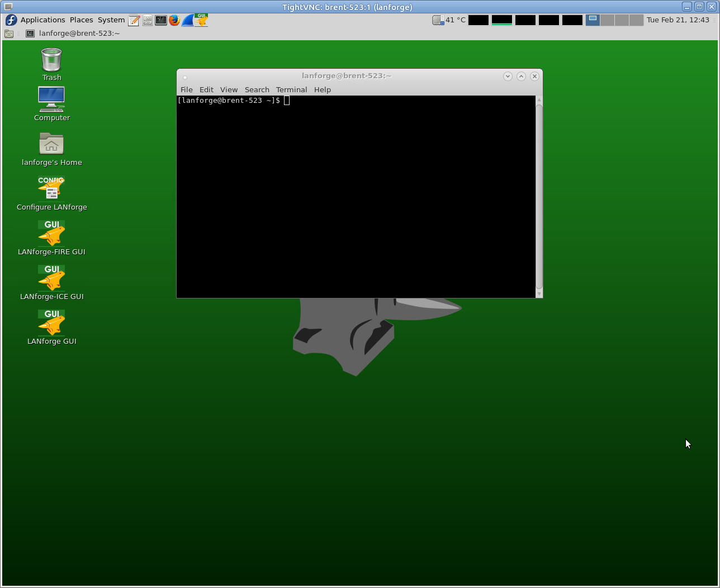Click the date and time clock
The image size is (720, 588).
(678, 20)
